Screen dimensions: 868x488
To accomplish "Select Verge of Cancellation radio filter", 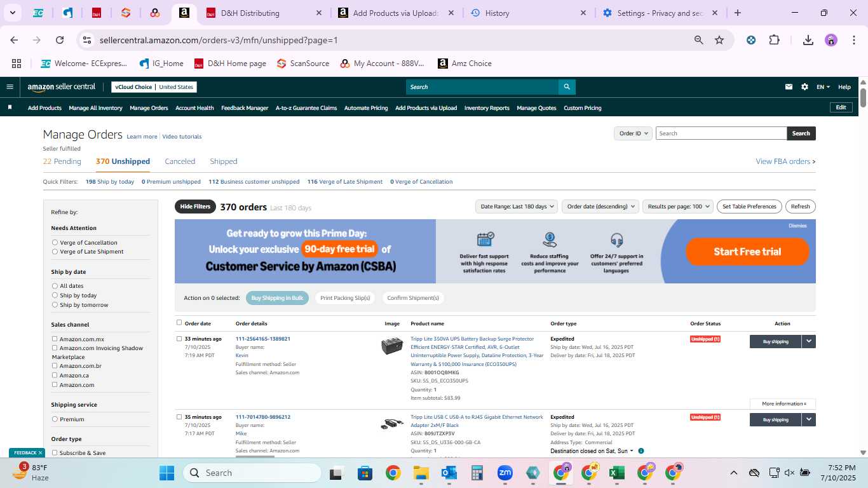I will point(55,243).
